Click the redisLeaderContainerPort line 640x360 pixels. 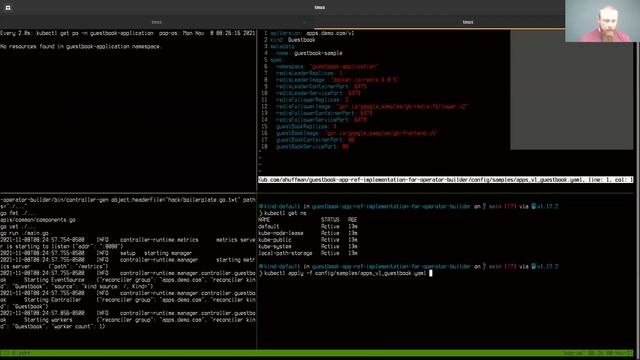321,87
